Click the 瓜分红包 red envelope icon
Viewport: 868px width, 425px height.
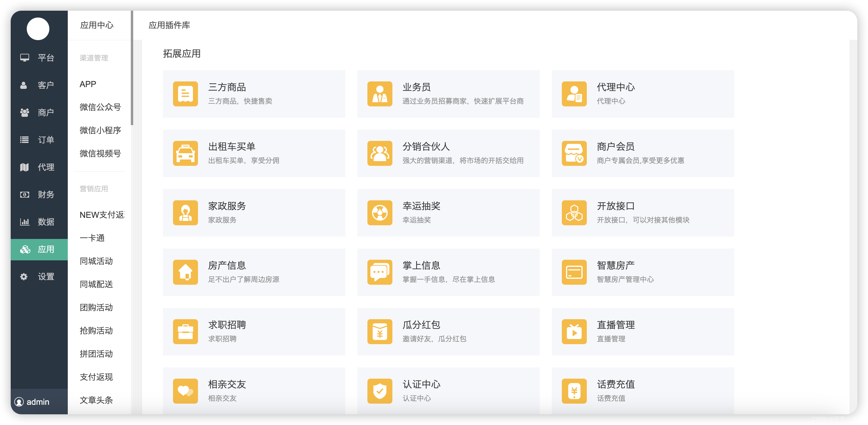point(380,331)
